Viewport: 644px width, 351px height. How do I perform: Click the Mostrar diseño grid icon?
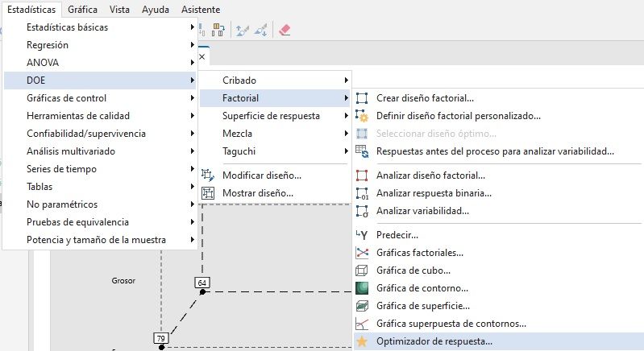pyautogui.click(x=208, y=192)
